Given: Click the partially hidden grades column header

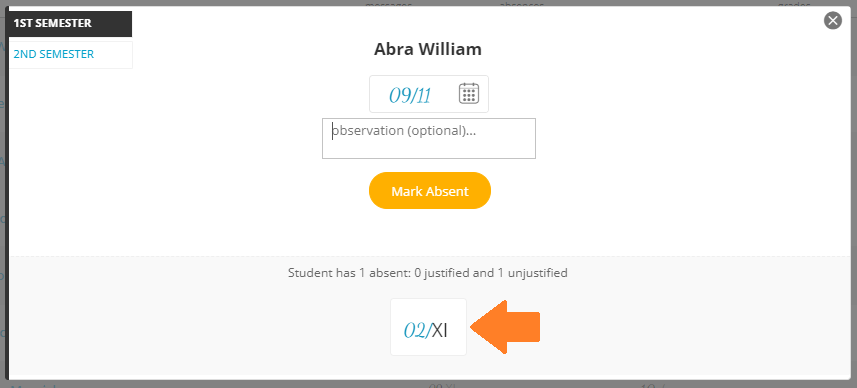Looking at the screenshot, I should [x=795, y=3].
